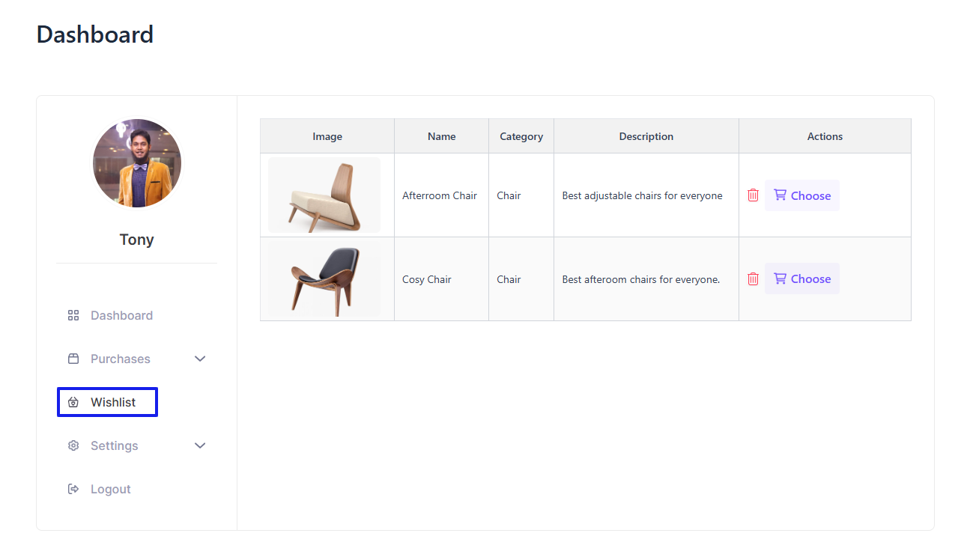Delete Afterroom Chair using trash icon
The height and width of the screenshot is (560, 961).
click(753, 195)
